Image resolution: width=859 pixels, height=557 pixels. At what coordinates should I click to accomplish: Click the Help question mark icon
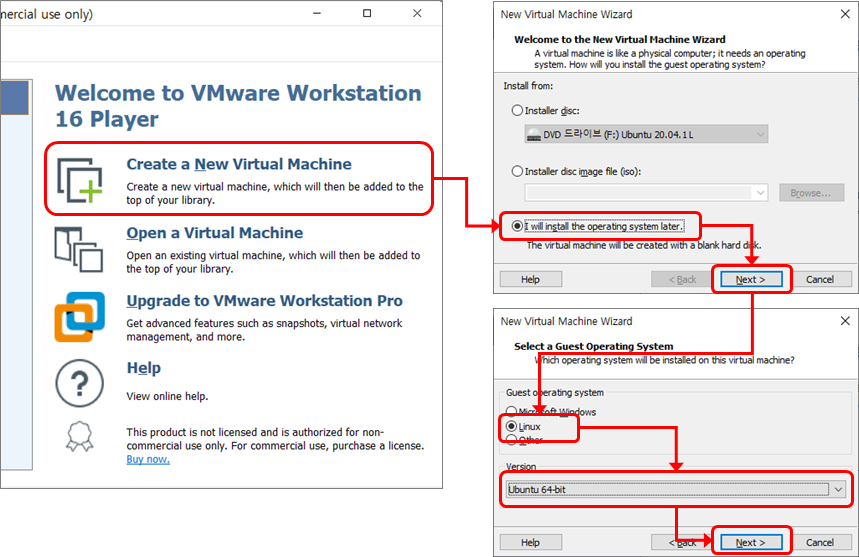pyautogui.click(x=79, y=383)
